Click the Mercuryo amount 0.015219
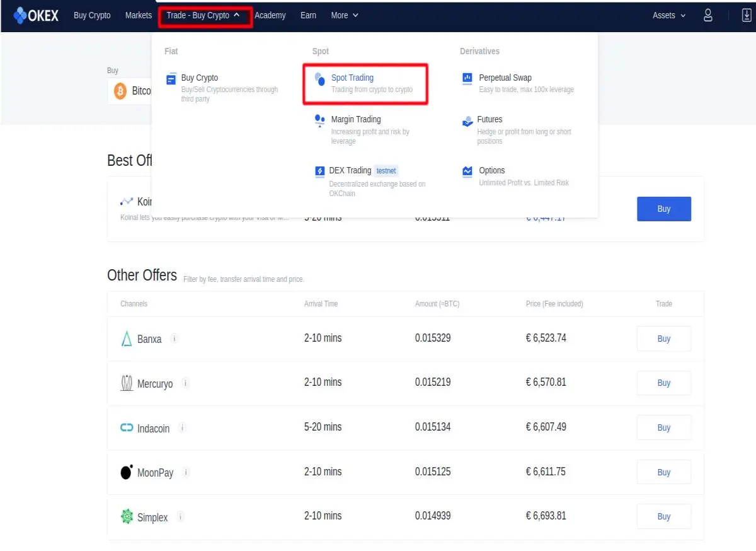The image size is (756, 551). pos(433,382)
